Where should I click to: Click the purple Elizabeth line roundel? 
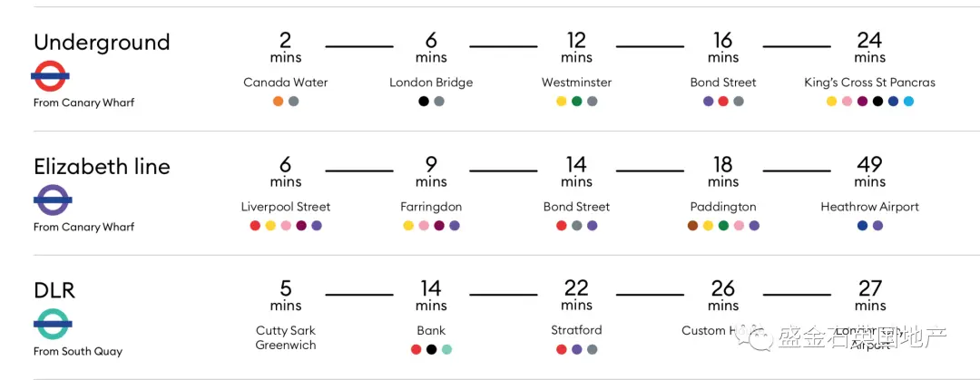(x=53, y=200)
